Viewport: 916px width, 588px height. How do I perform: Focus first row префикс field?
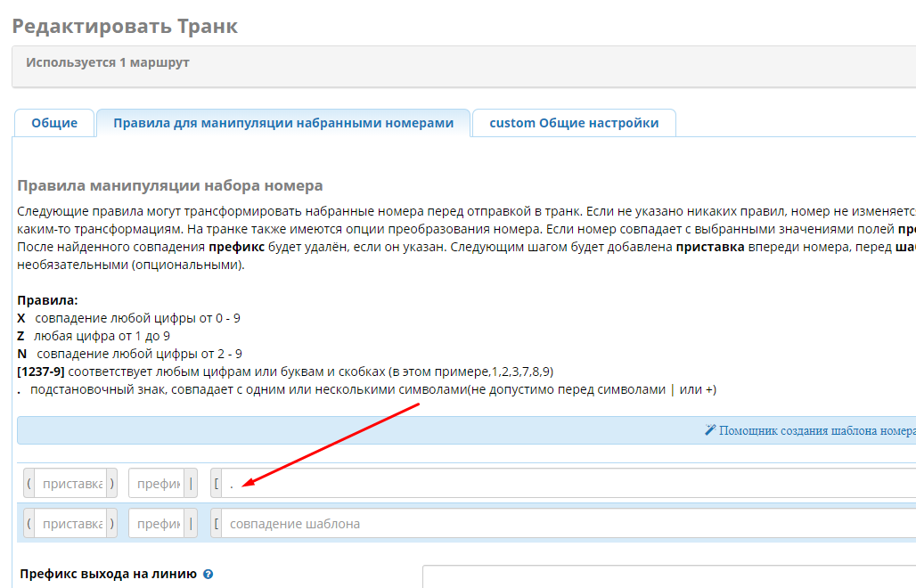pyautogui.click(x=156, y=484)
